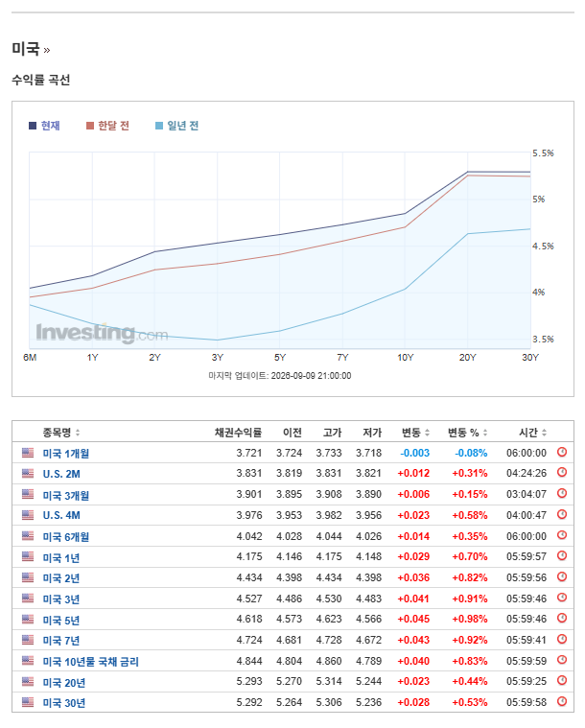Click the clock icon in 미국 30년 row

click(562, 701)
